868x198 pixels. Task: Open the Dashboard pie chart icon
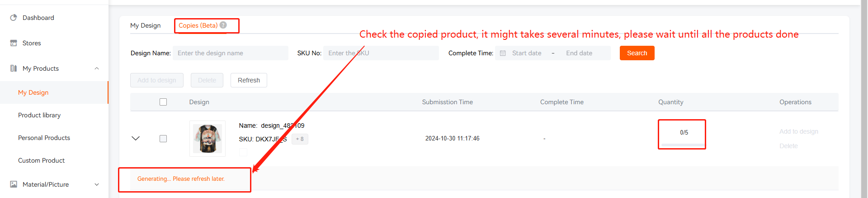[14, 18]
